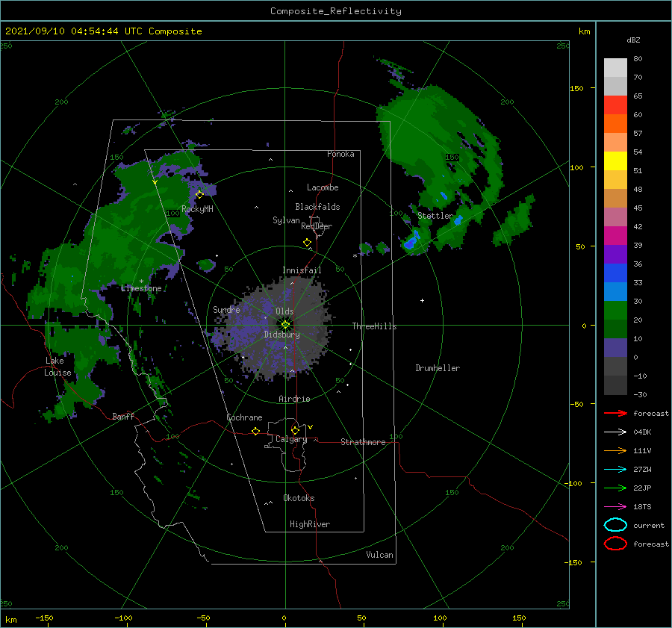The width and height of the screenshot is (672, 628).
Task: Click yellow diamond marker beside RockyMH
Action: click(x=199, y=195)
